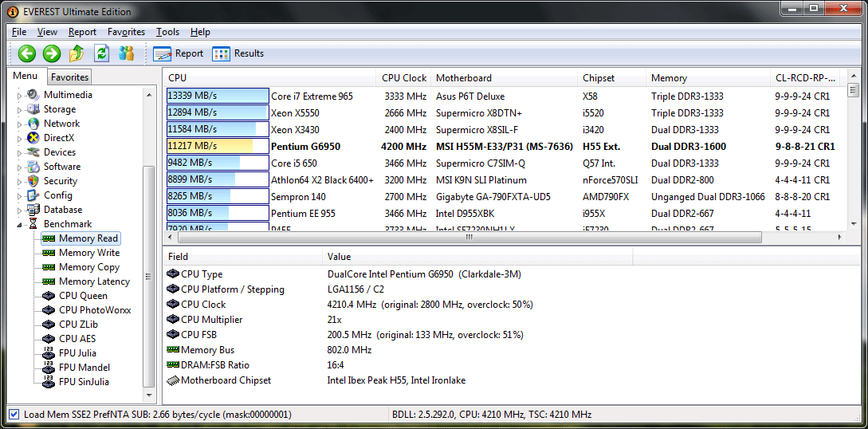
Task: Open the Results toolbar button
Action: [238, 53]
